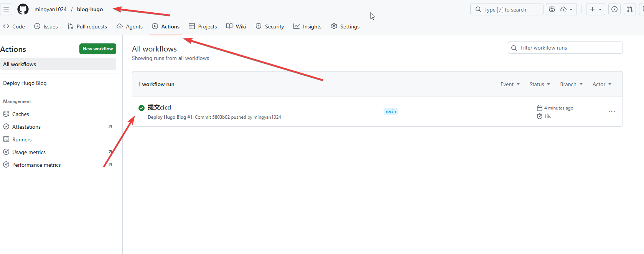Open the create new plus dropdown

595,9
